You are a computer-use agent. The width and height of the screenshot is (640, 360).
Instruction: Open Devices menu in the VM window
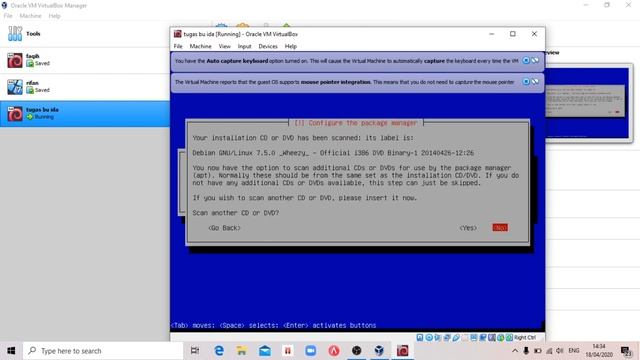(x=268, y=46)
